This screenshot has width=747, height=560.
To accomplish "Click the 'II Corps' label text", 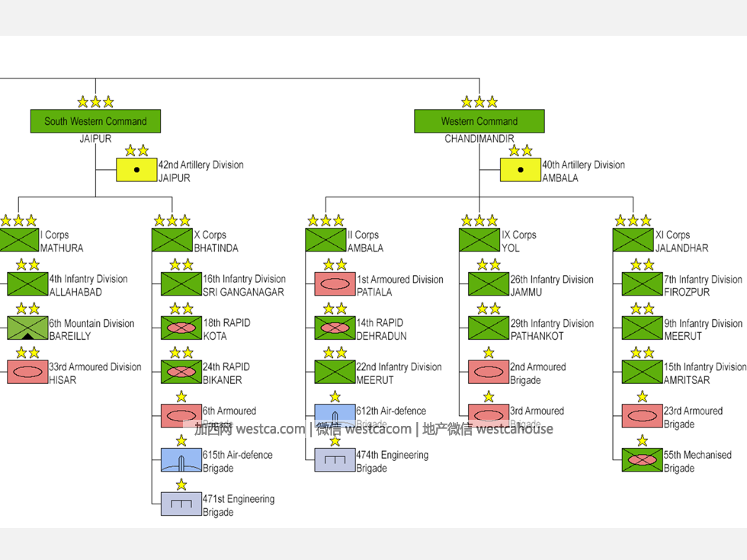I will pyautogui.click(x=363, y=235).
